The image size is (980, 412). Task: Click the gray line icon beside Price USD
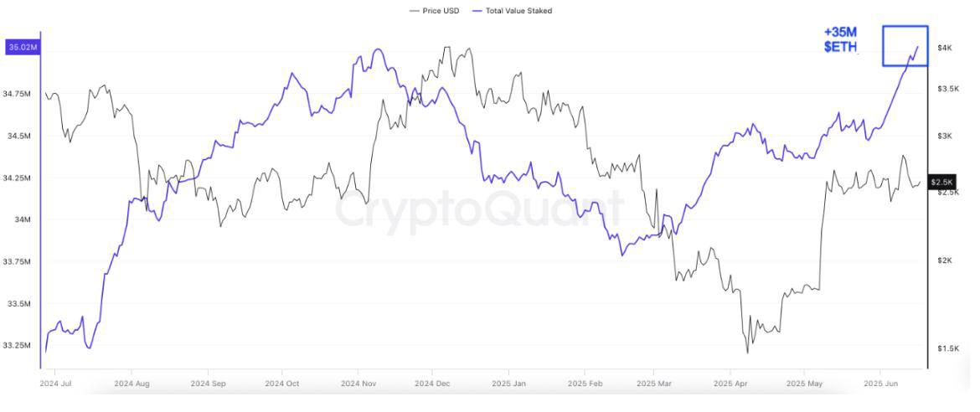414,11
